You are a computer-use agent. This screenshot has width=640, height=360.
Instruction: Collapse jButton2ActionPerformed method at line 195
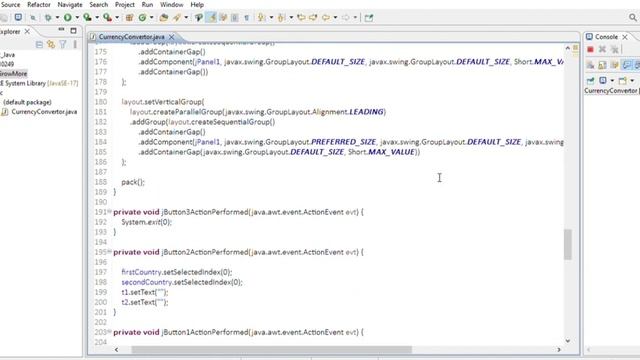109,251
